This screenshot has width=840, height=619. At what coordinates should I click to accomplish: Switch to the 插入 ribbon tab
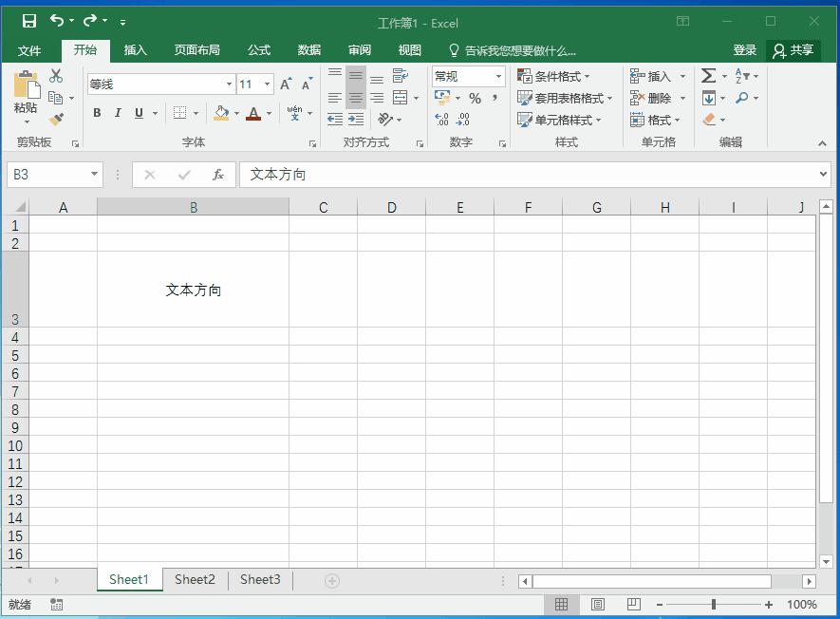point(135,49)
